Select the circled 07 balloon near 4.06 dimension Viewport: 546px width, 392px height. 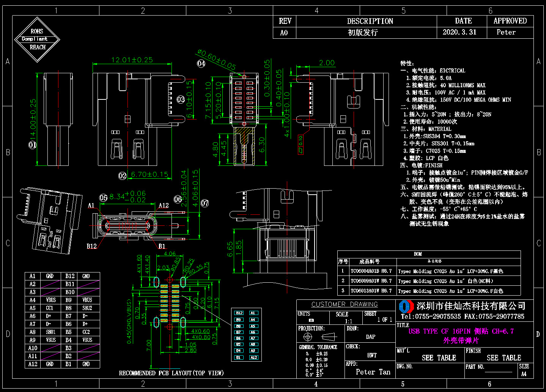[x=205, y=203]
